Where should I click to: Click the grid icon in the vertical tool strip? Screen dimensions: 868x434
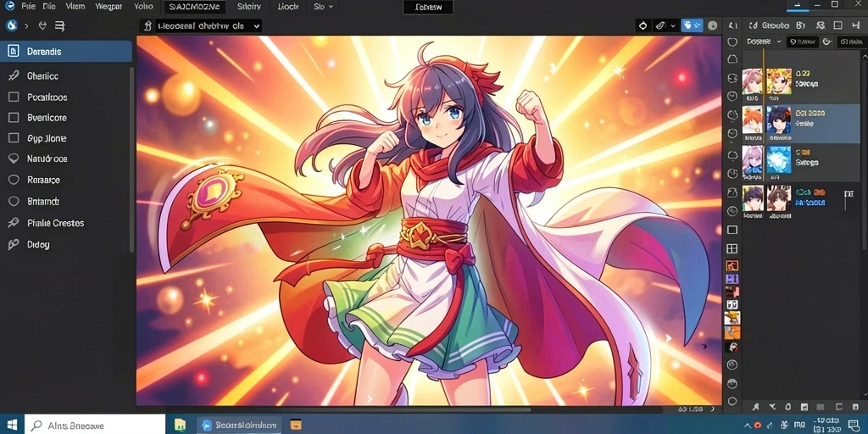(732, 248)
